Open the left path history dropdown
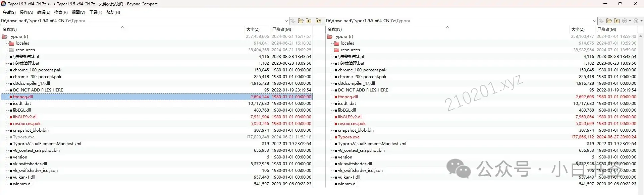The width and height of the screenshot is (644, 195). [286, 21]
